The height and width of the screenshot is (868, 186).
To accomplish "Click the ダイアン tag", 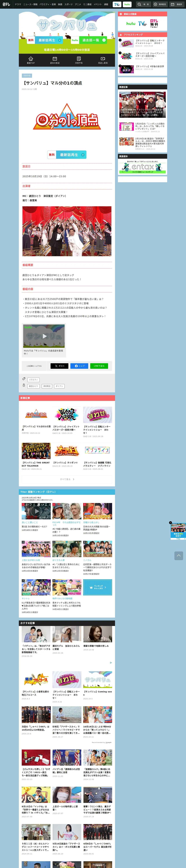I will 59,386.
